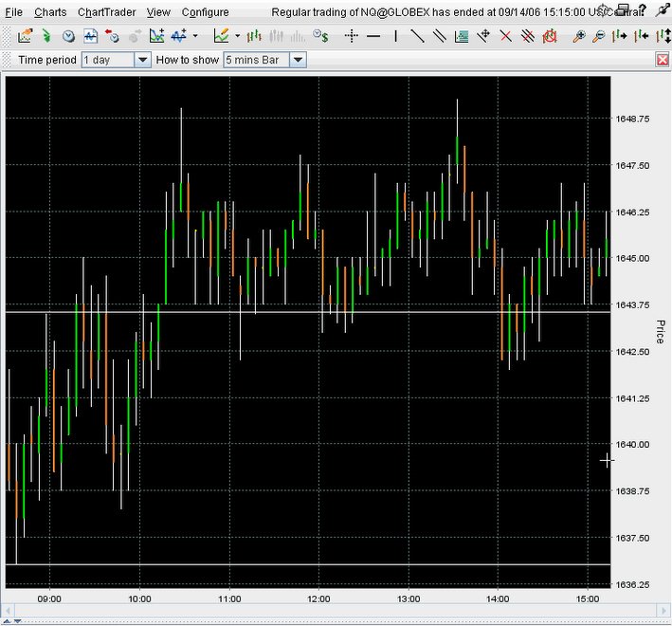The image size is (672, 626).
Task: Click the clock and dollar icon
Action: (320, 36)
